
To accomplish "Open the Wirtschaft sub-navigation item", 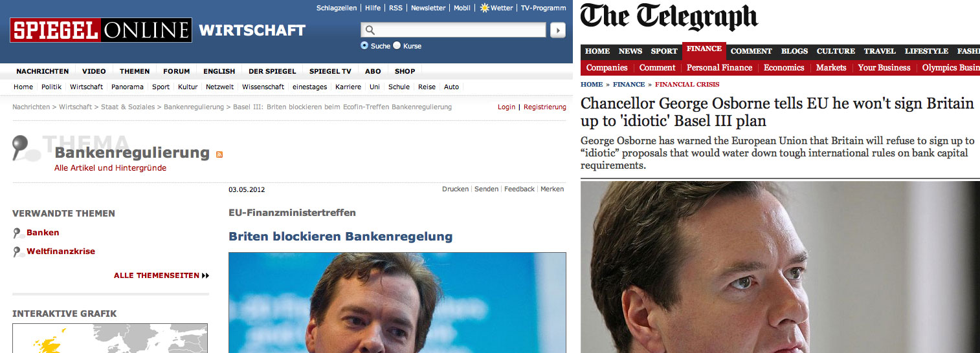I will [x=87, y=87].
